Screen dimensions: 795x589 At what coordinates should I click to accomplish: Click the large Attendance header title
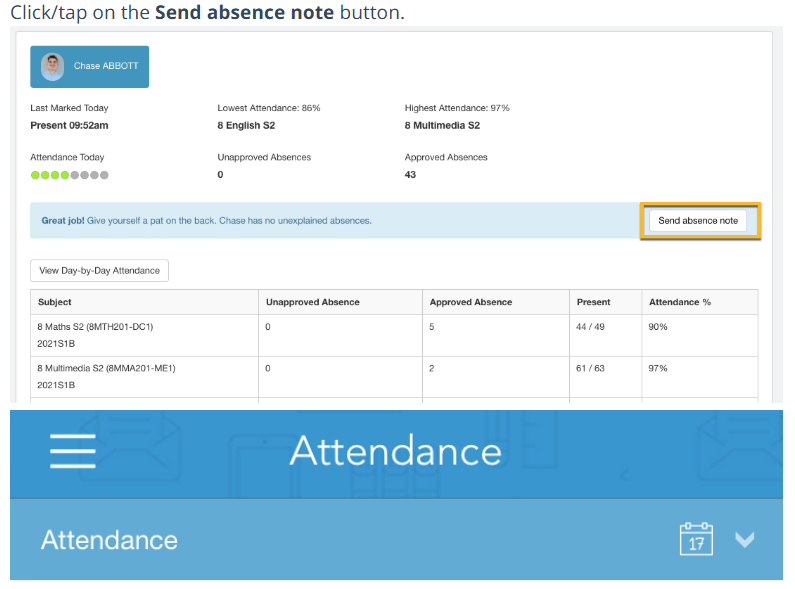(x=395, y=451)
